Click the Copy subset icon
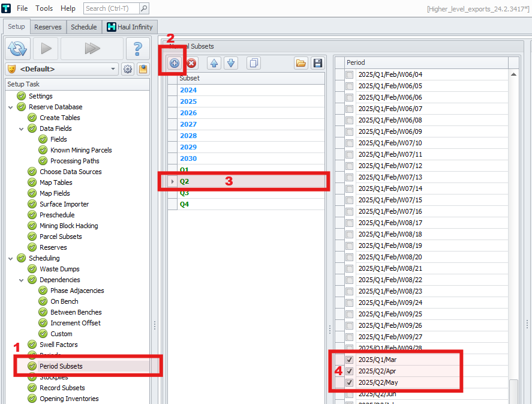This screenshot has height=404, width=532. tap(253, 63)
